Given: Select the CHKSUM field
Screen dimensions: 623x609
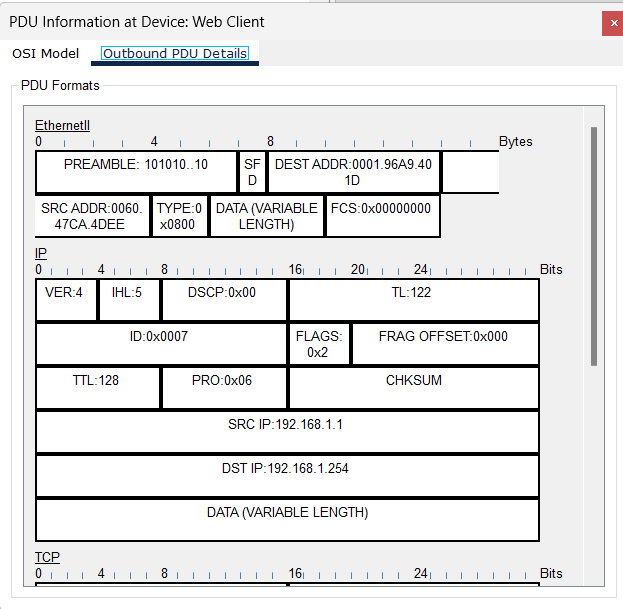Looking at the screenshot, I should (414, 388).
